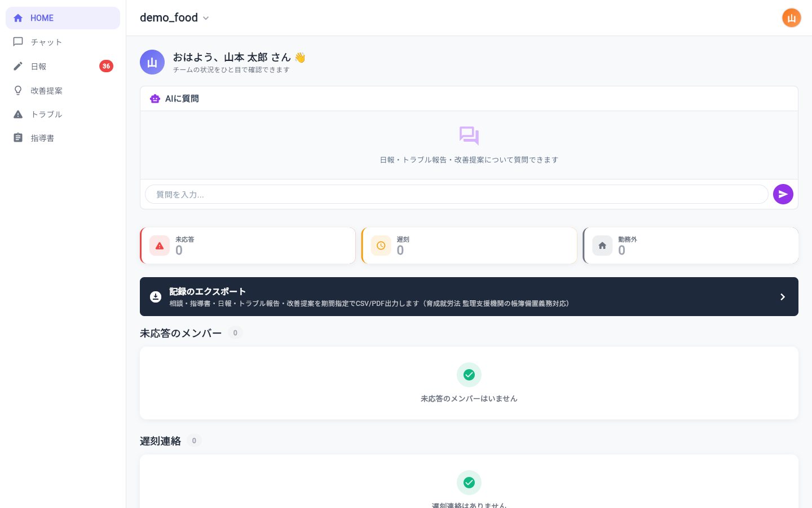The image size is (812, 508).
Task: Open 日報 in the sidebar
Action: (x=63, y=66)
